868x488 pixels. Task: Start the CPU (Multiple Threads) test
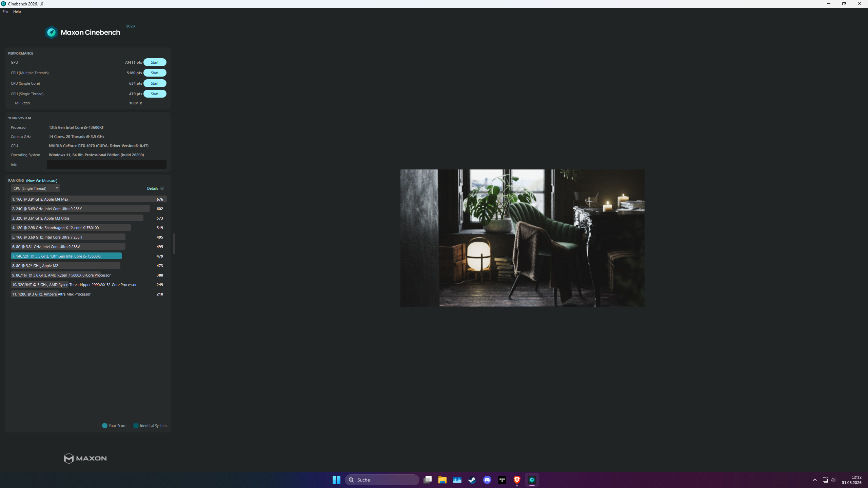155,73
